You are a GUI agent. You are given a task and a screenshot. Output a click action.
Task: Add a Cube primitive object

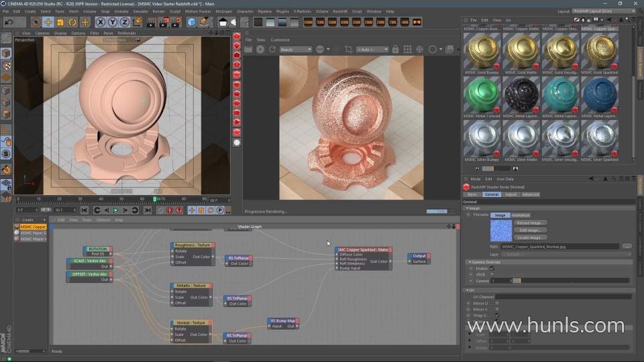point(192,22)
